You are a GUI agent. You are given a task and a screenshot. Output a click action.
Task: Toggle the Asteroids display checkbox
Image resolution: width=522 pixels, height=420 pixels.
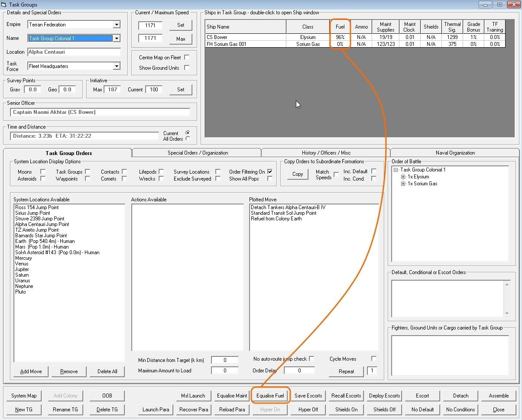(43, 178)
